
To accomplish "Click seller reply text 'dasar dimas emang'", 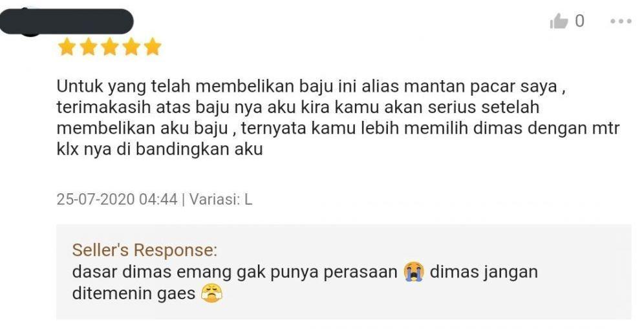I will pyautogui.click(x=235, y=273).
